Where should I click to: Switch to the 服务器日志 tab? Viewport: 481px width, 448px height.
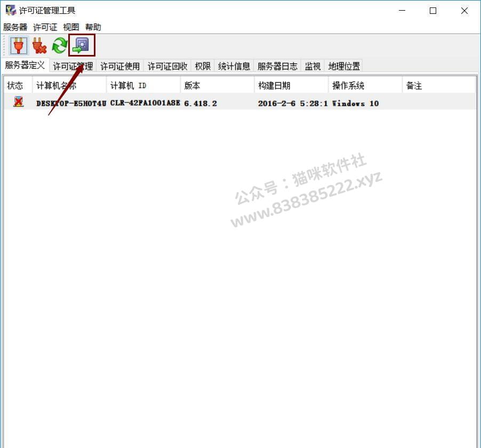[x=278, y=66]
